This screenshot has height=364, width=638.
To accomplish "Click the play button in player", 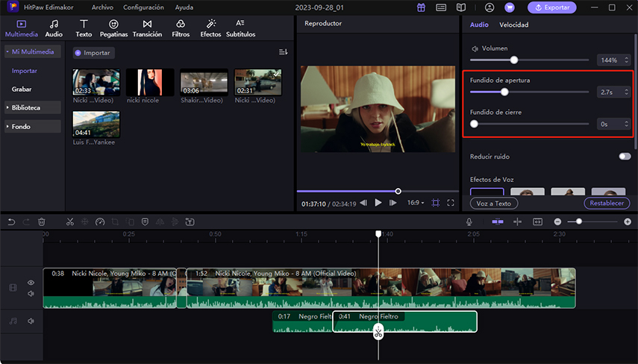I will (x=378, y=203).
